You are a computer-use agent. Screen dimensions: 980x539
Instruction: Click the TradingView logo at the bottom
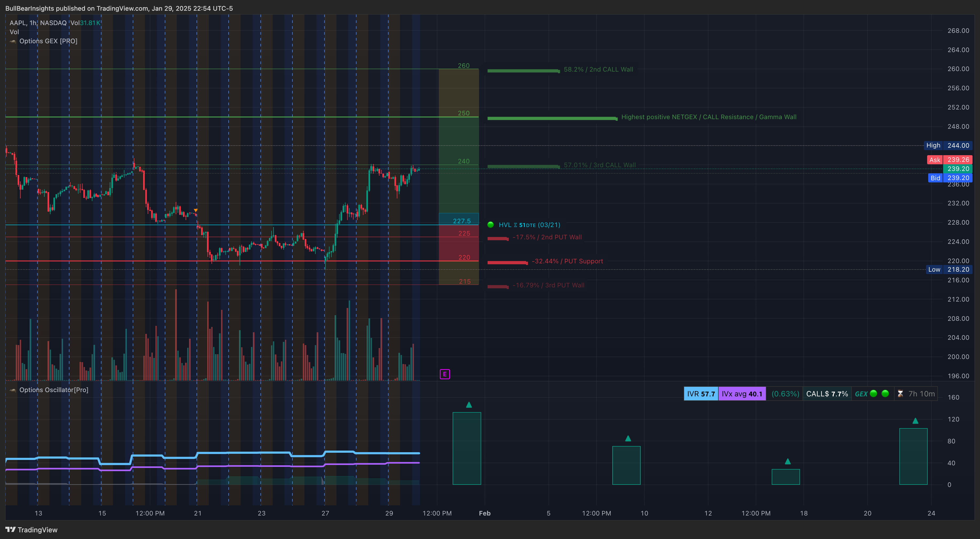32,530
